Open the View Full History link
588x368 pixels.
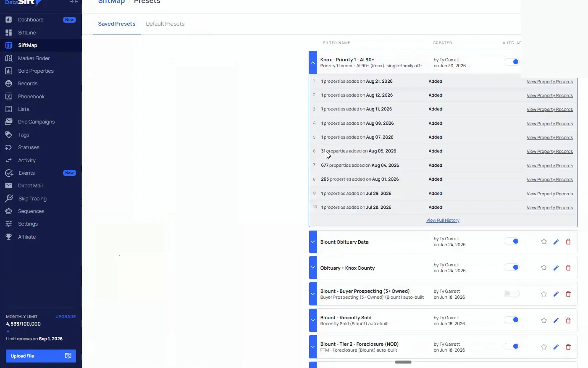[x=443, y=221]
